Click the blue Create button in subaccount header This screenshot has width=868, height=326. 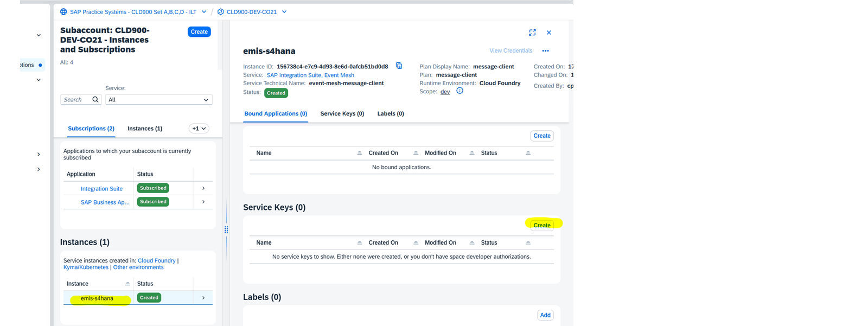tap(199, 32)
